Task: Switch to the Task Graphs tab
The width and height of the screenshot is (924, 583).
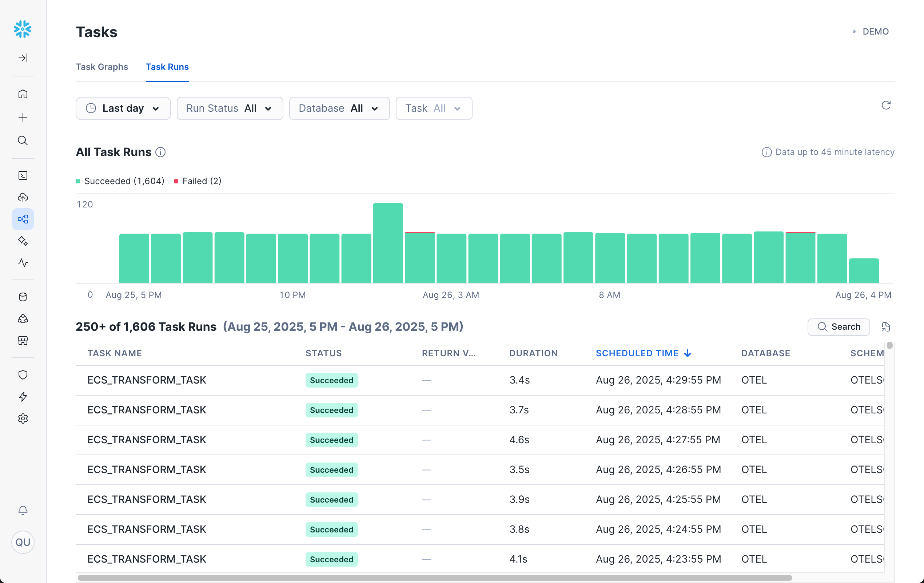Action: pos(102,67)
